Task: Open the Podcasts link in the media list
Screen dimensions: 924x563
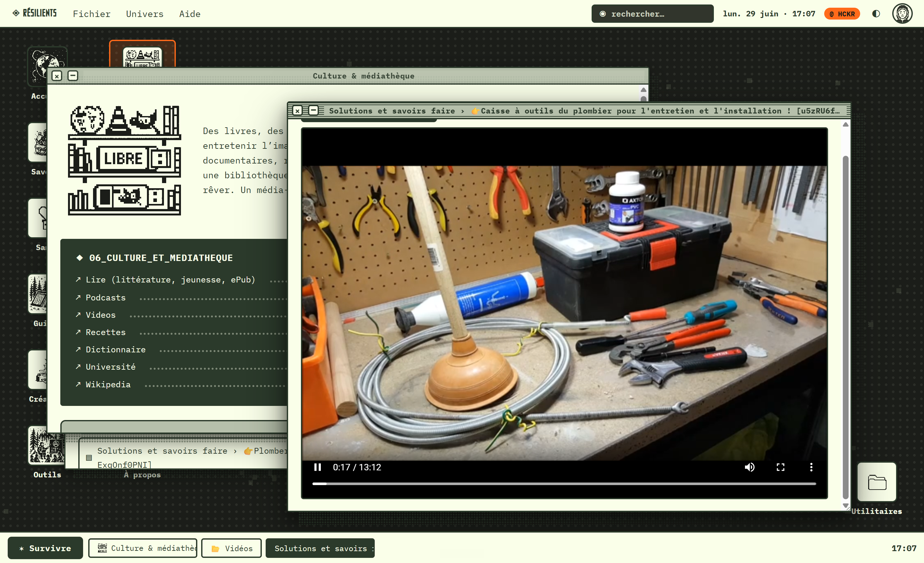Action: click(x=105, y=298)
